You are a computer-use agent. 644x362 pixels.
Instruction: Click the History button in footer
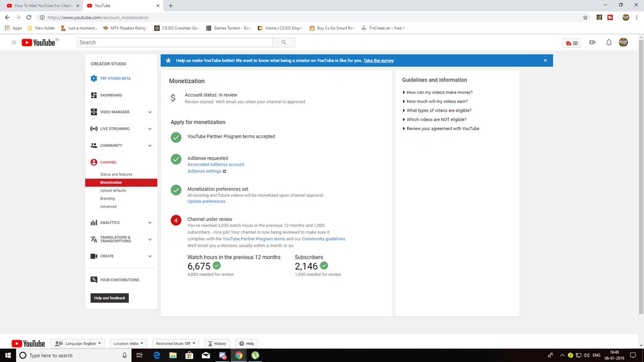pyautogui.click(x=217, y=343)
